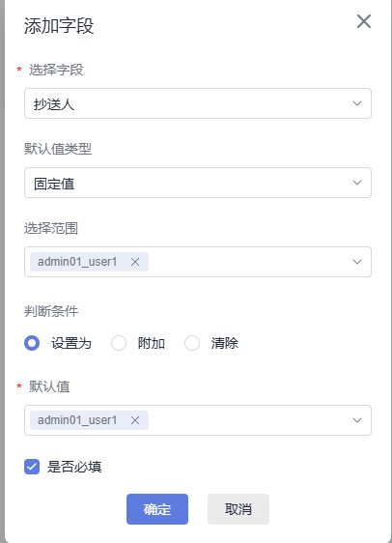
Task: Open the 固定值 type selector
Action: 198,183
